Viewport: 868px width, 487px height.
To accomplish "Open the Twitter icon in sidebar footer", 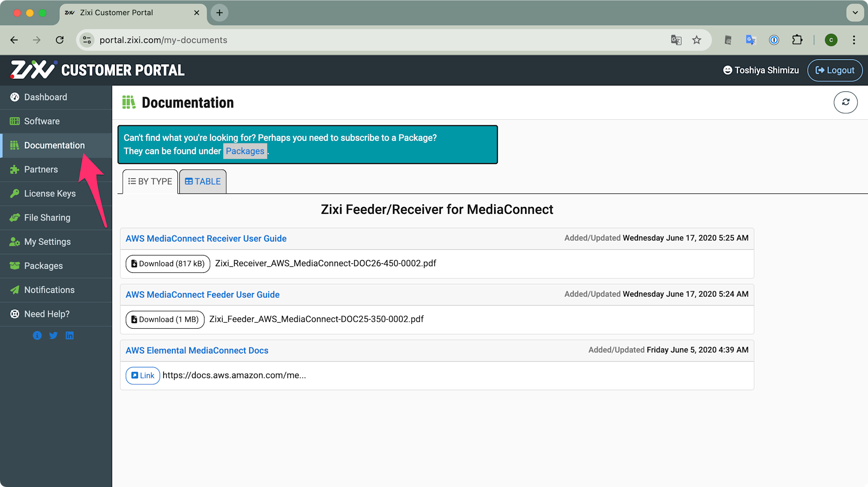I will coord(53,335).
